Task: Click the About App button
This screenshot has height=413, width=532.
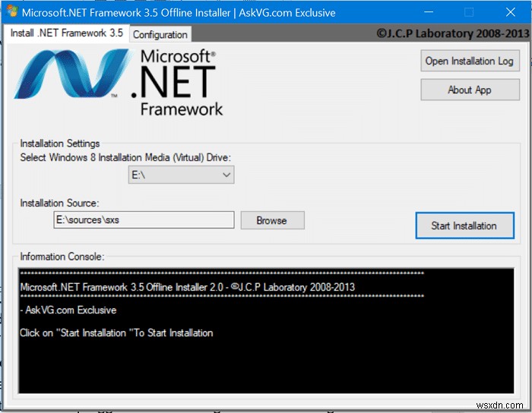Action: click(470, 90)
